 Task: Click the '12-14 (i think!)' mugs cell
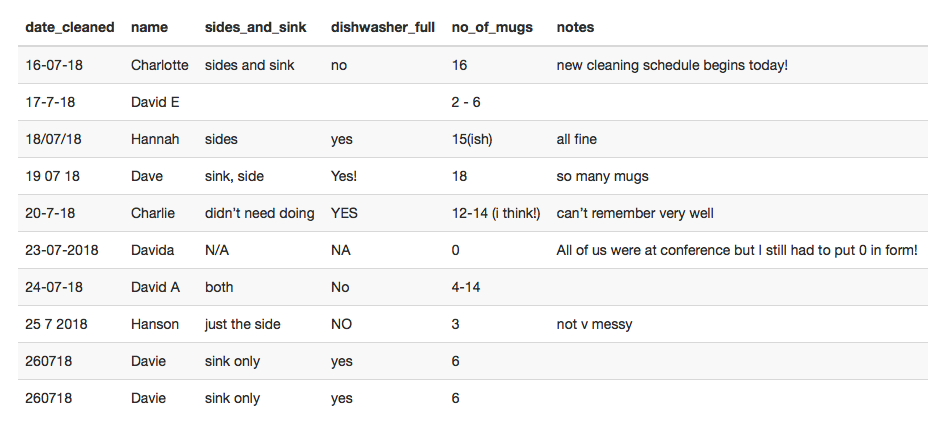[x=495, y=213]
